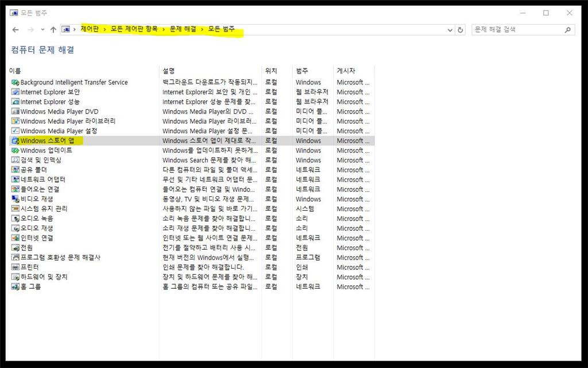Click the Windows Media Player 라이브러리 icon

pos(16,121)
